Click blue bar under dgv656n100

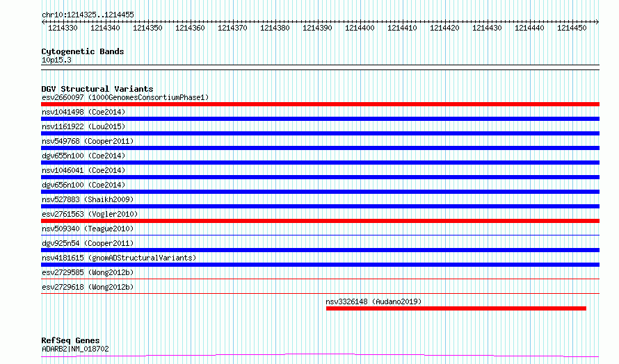(320, 192)
